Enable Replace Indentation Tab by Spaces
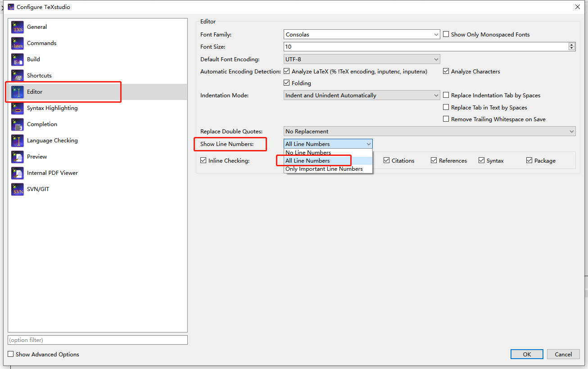Viewport: 588px width, 369px height. pos(446,95)
